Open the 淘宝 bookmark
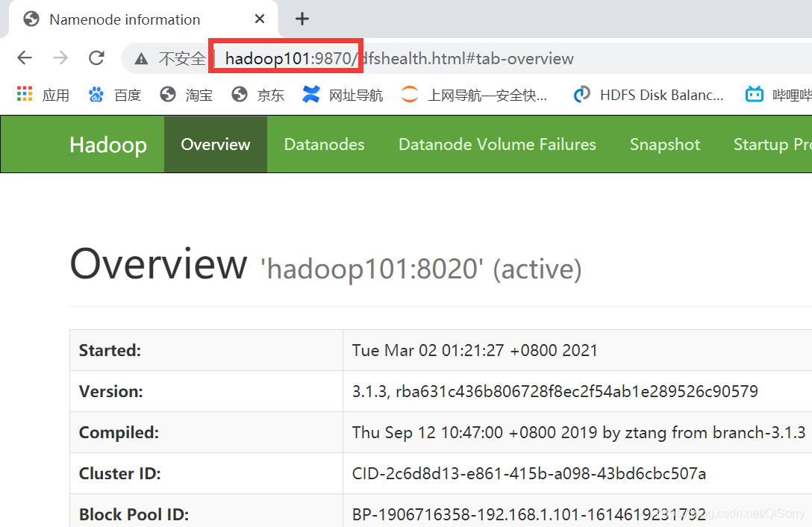Image resolution: width=812 pixels, height=527 pixels. [x=187, y=95]
